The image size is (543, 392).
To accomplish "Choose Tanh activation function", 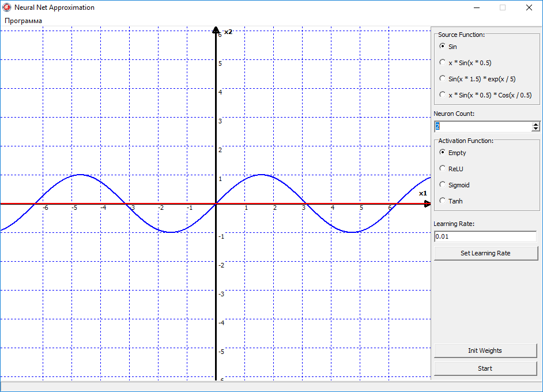I will coord(451,201).
